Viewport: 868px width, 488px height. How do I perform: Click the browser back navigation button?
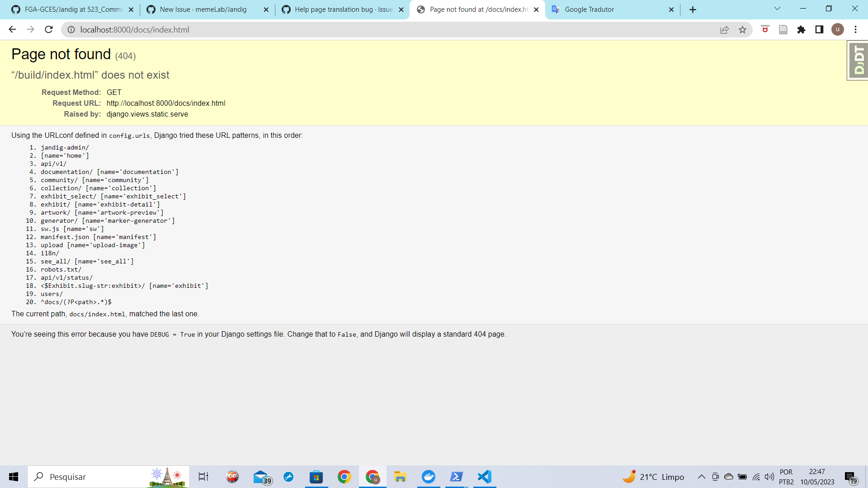[x=12, y=29]
